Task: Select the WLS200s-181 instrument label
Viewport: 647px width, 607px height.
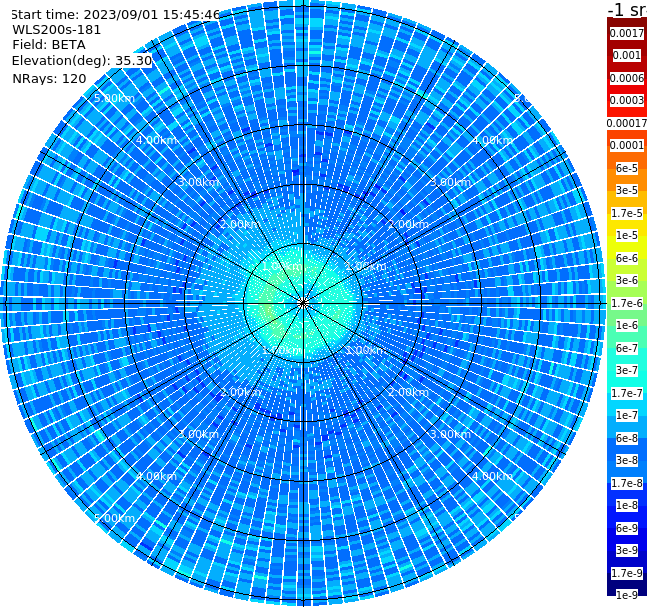Action: tap(57, 30)
